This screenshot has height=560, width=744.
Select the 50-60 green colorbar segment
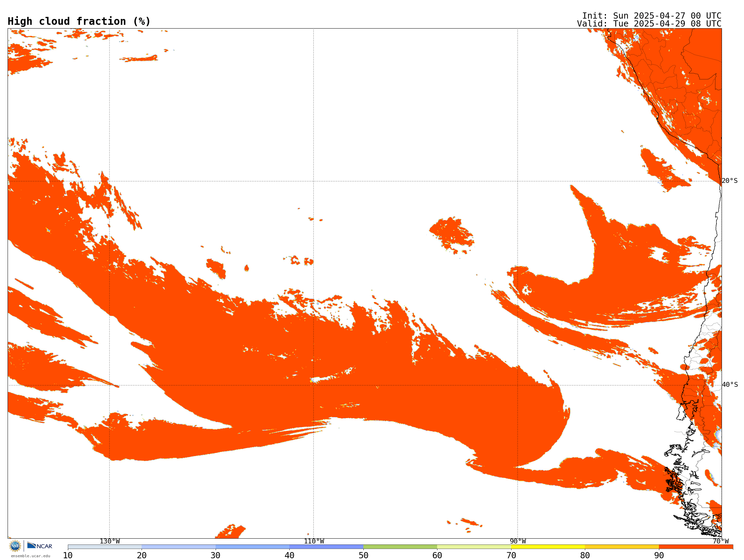[400, 547]
